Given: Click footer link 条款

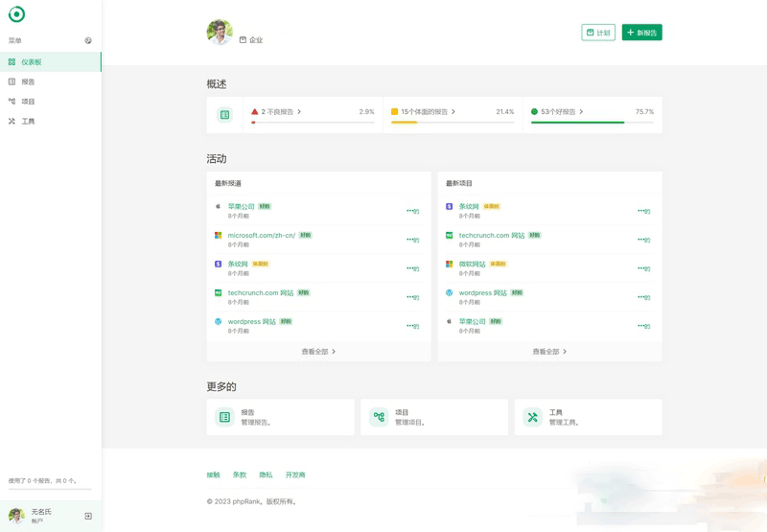Looking at the screenshot, I should point(240,474).
